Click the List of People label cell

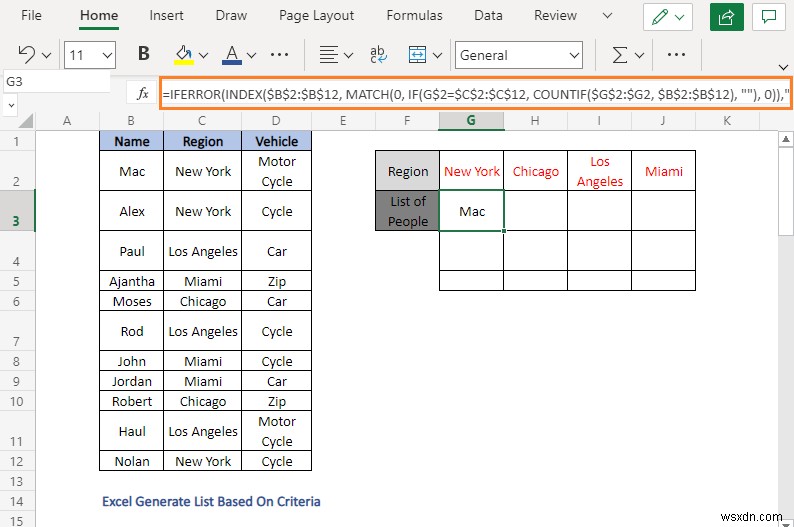(x=408, y=211)
